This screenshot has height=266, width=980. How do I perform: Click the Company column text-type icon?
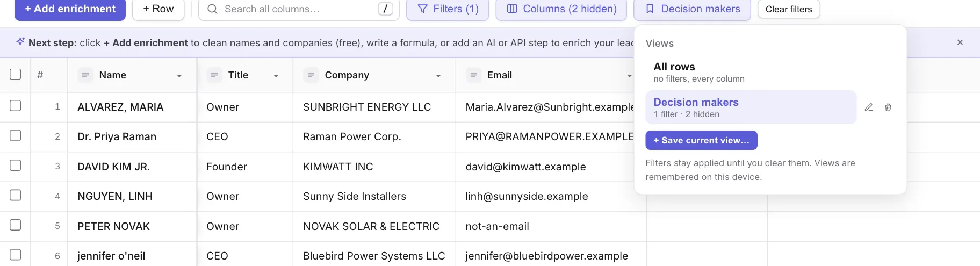311,75
